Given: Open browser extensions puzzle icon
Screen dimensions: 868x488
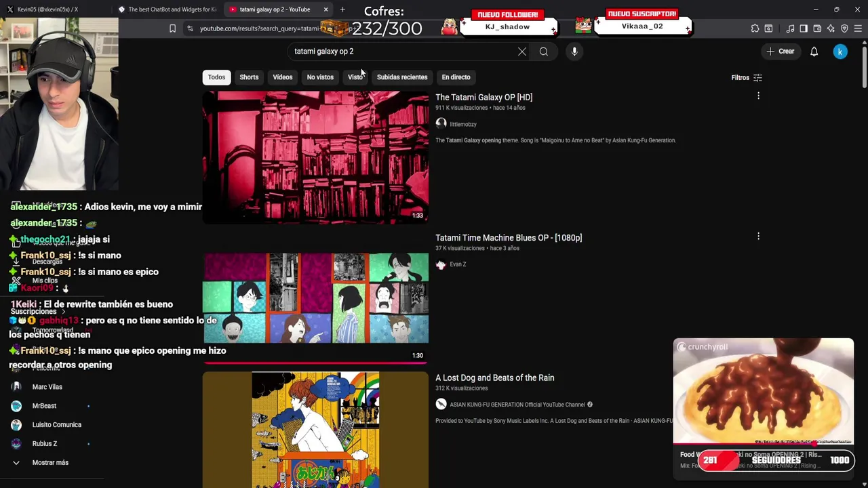Looking at the screenshot, I should [x=755, y=28].
